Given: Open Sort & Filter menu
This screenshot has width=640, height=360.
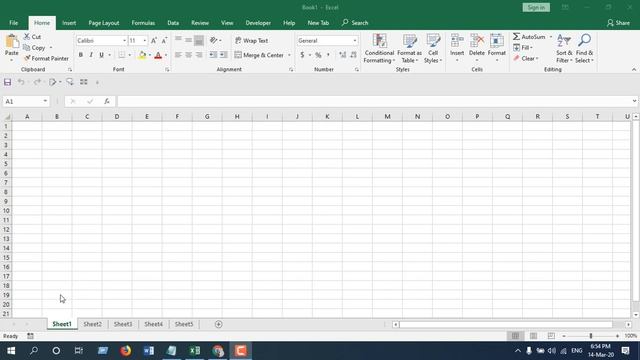Looking at the screenshot, I should coord(564,49).
